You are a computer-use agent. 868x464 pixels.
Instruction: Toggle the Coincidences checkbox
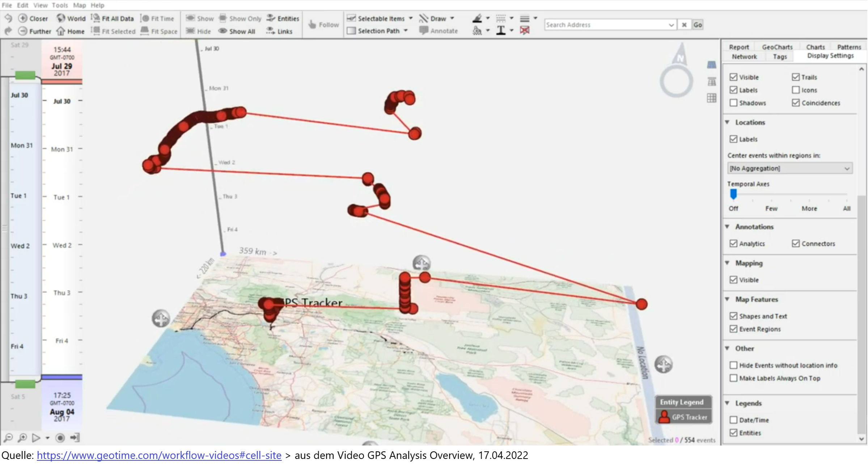pos(796,103)
